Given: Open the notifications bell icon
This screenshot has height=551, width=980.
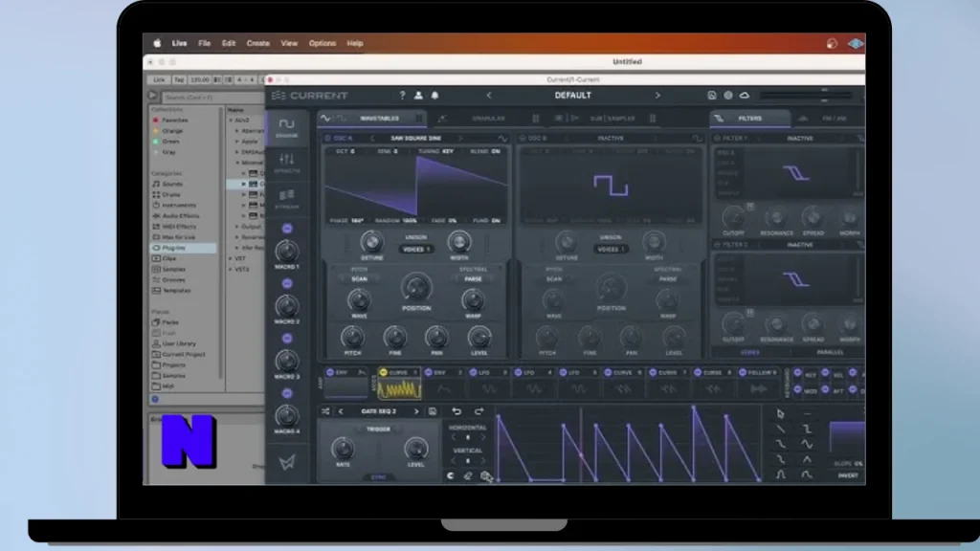Looking at the screenshot, I should point(435,95).
